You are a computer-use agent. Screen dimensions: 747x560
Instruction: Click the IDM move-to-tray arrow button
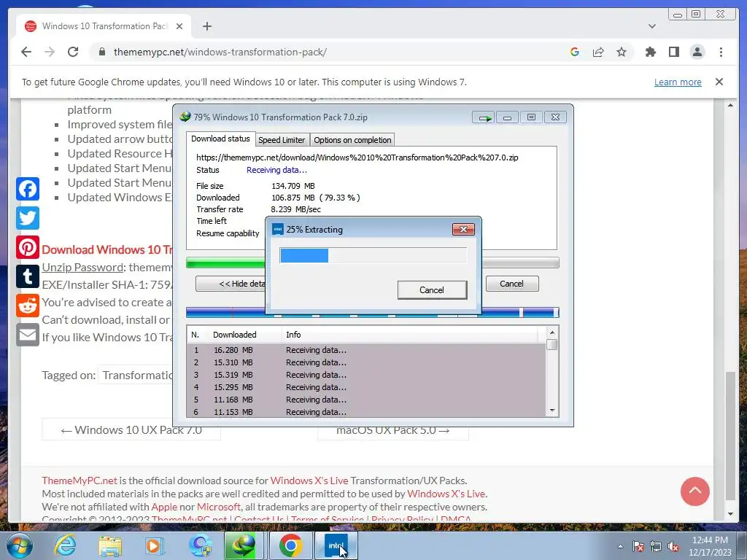tap(484, 117)
